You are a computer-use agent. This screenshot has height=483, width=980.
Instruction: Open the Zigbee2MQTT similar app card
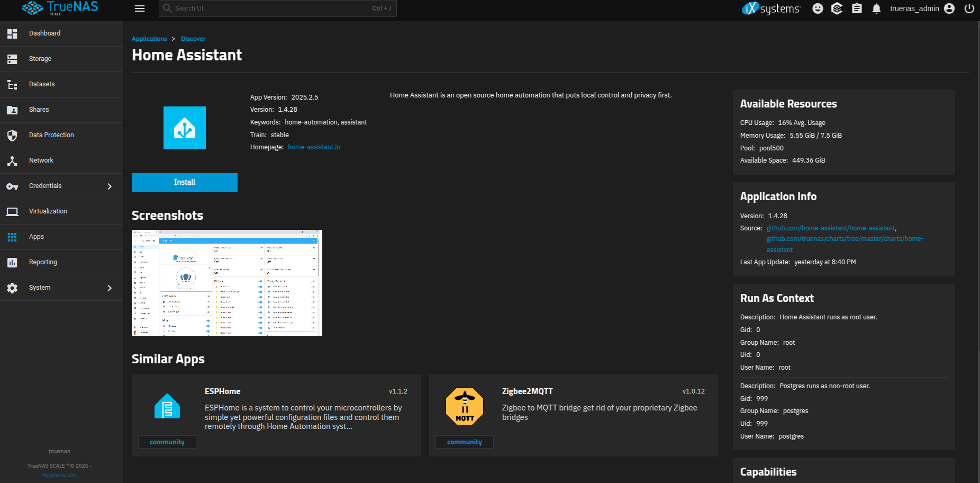[573, 415]
